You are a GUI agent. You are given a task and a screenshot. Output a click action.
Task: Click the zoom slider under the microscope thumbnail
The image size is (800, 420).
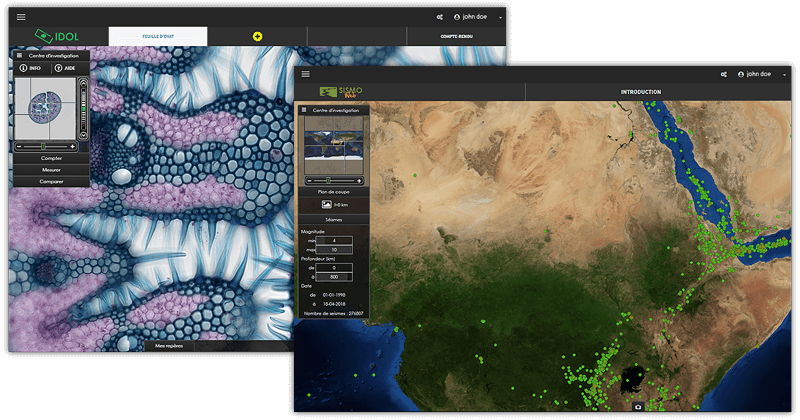coord(44,146)
